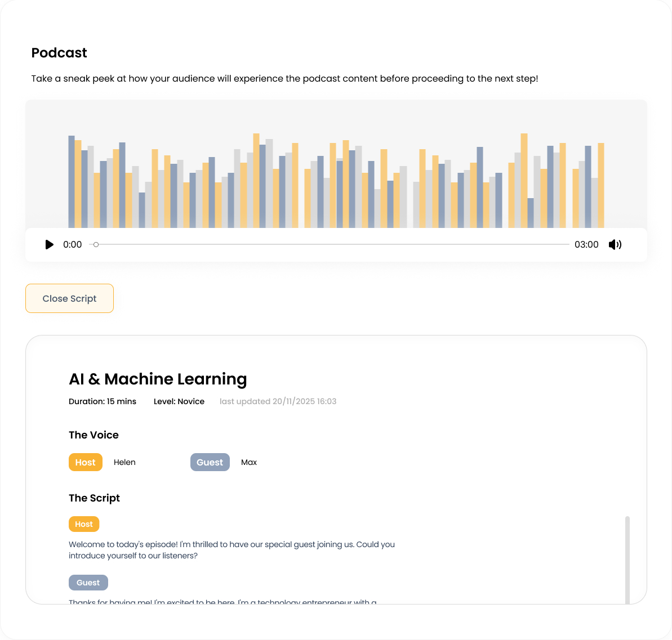Click the Guest tag in the script
This screenshot has width=672, height=640.
[88, 583]
